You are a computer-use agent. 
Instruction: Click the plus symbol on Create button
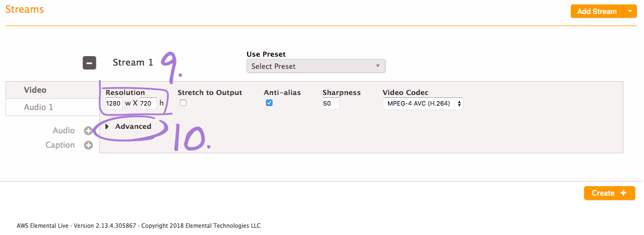click(623, 193)
